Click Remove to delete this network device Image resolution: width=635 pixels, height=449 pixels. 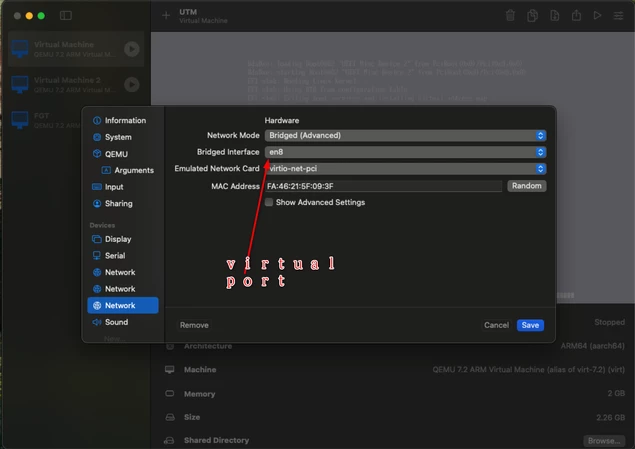[x=194, y=325]
